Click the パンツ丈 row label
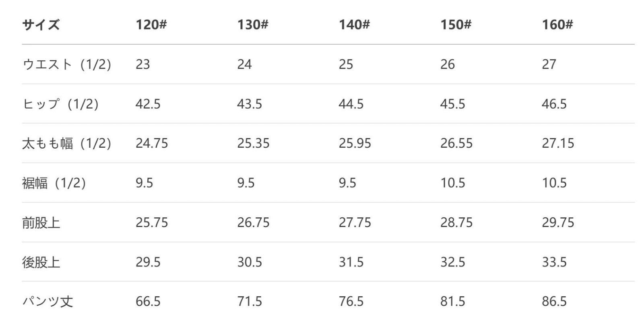Screen dimensions: 644x320 (47, 301)
